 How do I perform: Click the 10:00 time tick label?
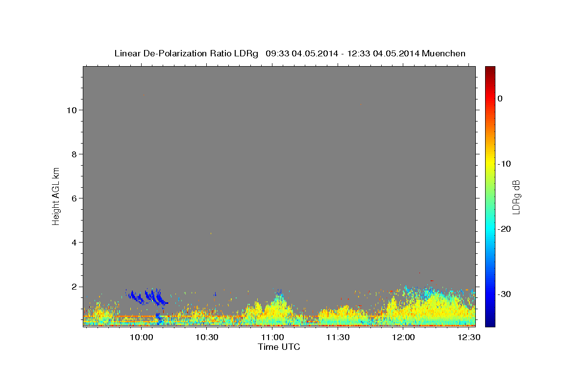[x=142, y=338]
